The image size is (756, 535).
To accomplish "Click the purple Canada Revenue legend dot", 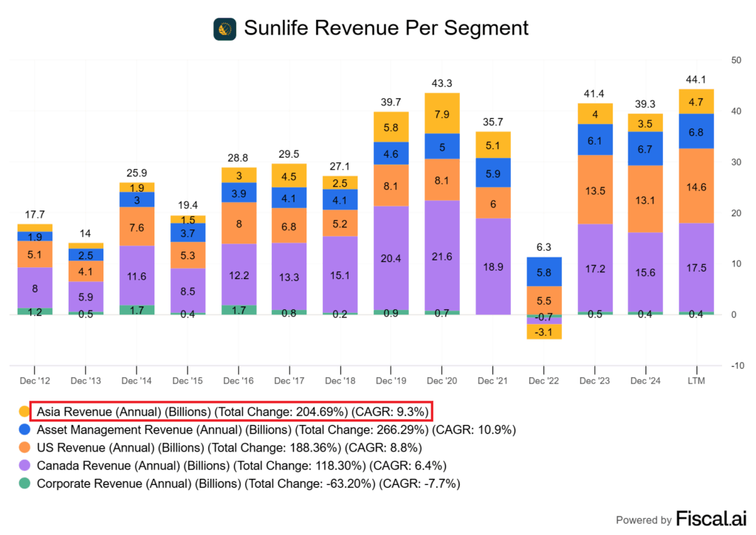I will (x=22, y=466).
